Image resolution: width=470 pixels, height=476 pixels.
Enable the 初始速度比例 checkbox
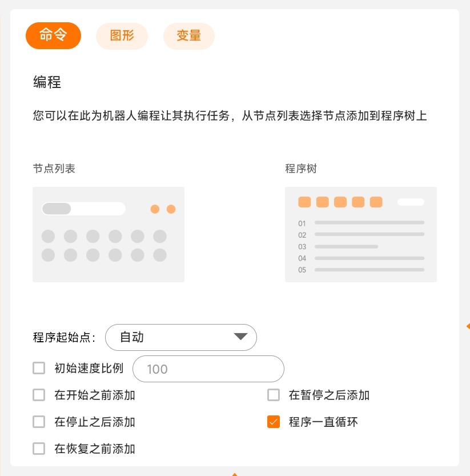[x=39, y=368]
